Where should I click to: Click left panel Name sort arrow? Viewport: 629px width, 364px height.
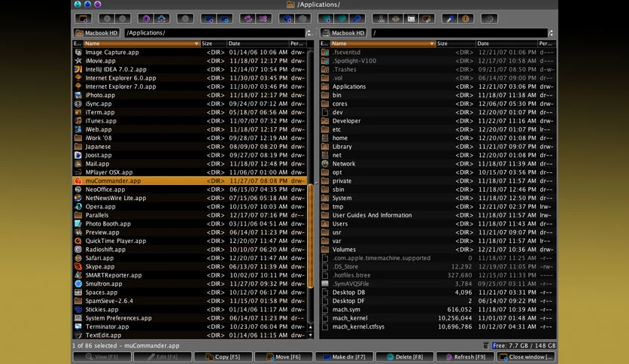tap(196, 44)
